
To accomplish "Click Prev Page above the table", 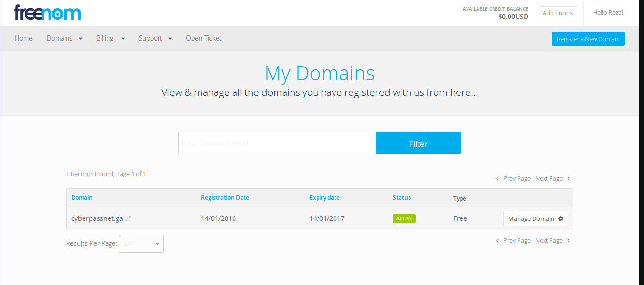I will (x=513, y=179).
